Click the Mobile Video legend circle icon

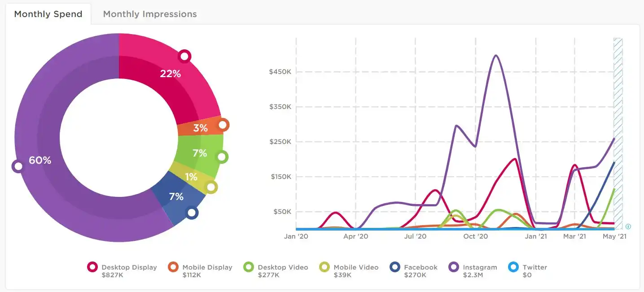(325, 267)
